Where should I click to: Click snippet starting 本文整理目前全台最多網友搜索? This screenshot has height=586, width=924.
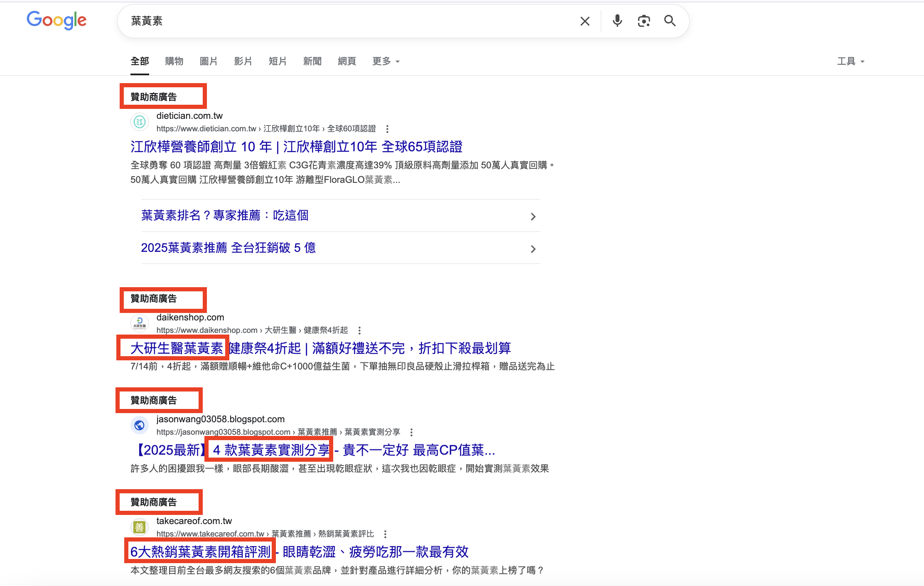337,570
